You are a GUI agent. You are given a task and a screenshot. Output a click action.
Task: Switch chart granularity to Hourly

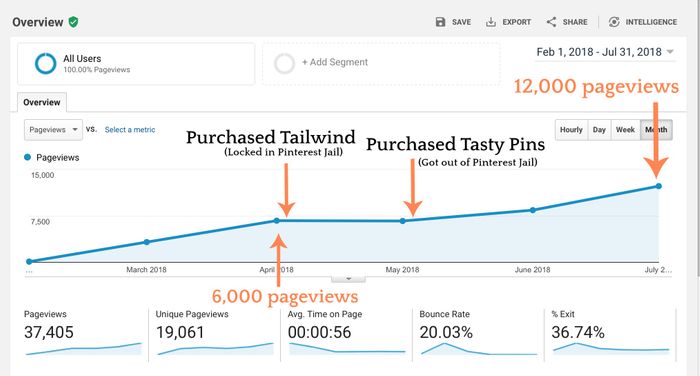(x=571, y=130)
